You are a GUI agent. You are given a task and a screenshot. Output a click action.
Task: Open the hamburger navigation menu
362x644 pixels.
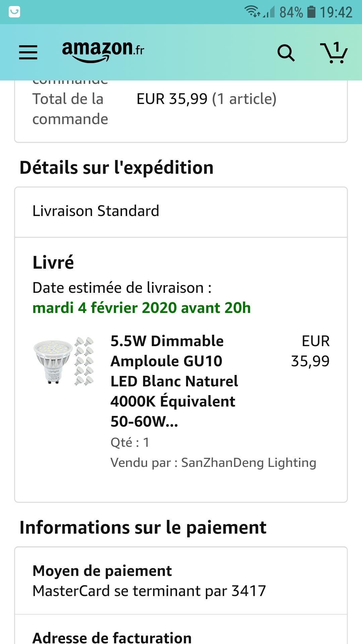click(28, 53)
